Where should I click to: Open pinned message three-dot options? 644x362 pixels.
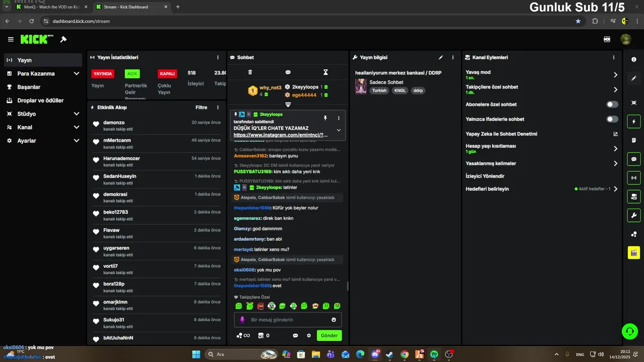339,118
